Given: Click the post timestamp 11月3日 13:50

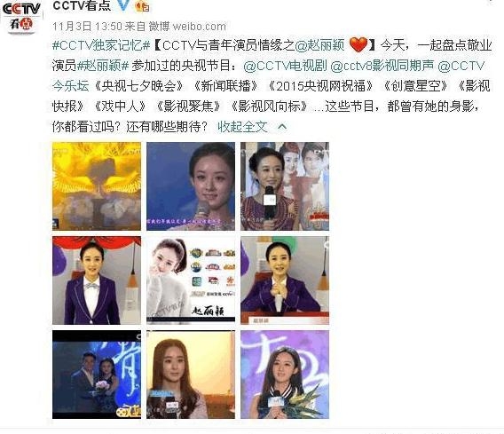Looking at the screenshot, I should 87,26.
